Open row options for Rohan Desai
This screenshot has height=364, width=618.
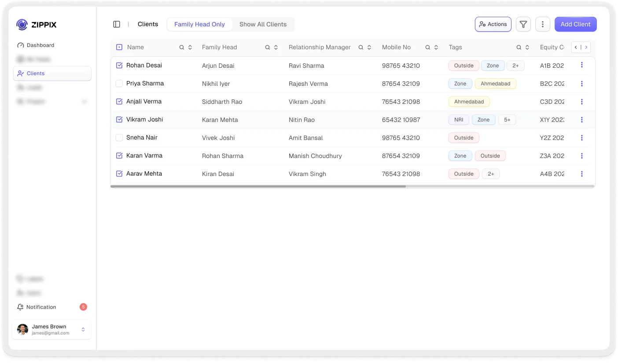pos(582,65)
